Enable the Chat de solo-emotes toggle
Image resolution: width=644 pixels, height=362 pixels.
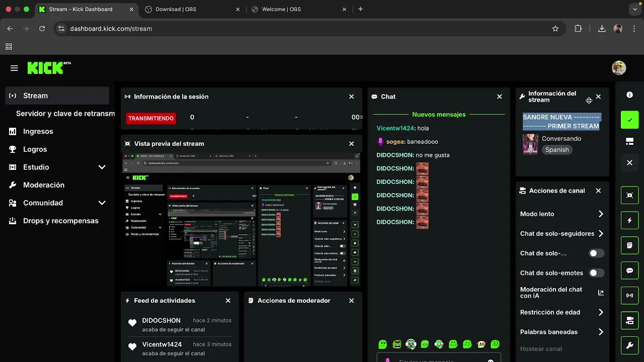point(597,273)
